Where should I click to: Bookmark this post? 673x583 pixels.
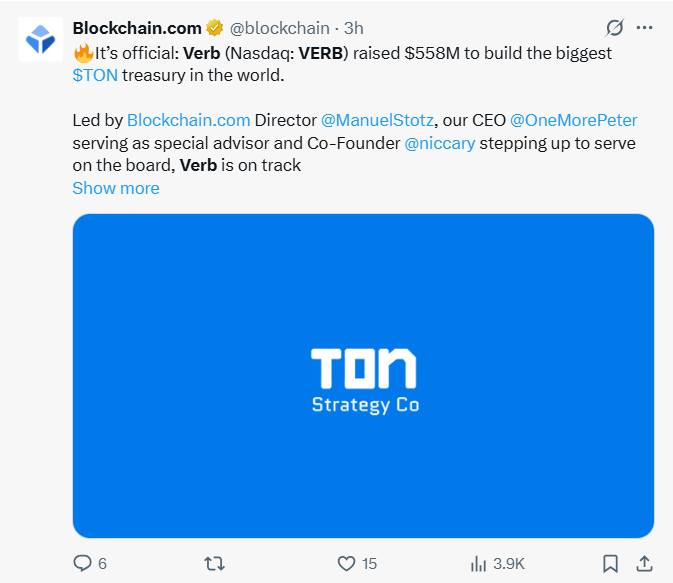[x=610, y=564]
